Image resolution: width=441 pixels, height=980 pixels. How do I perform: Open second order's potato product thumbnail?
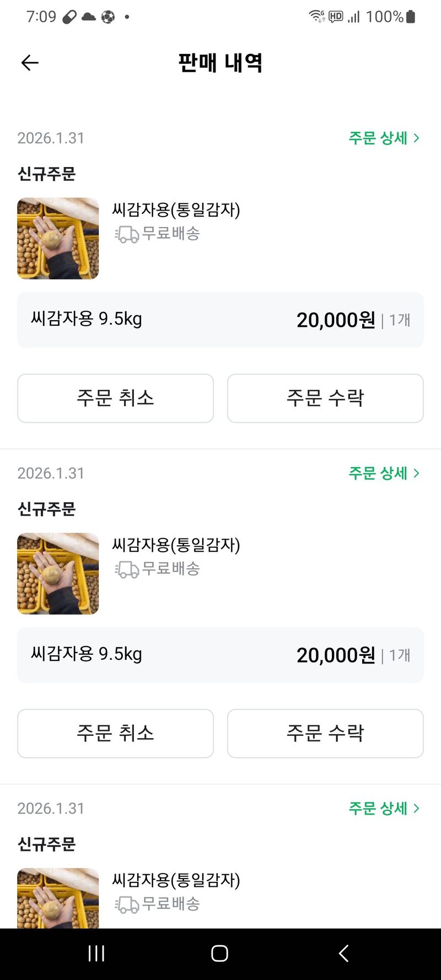[x=58, y=573]
